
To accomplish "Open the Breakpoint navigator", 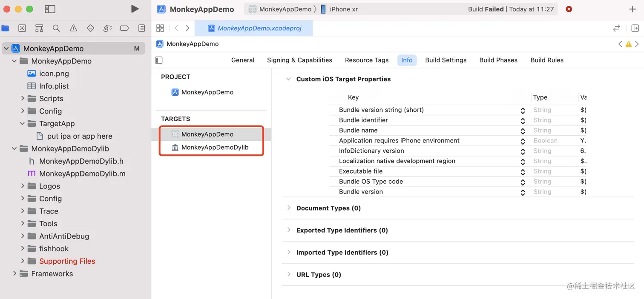I will (124, 28).
